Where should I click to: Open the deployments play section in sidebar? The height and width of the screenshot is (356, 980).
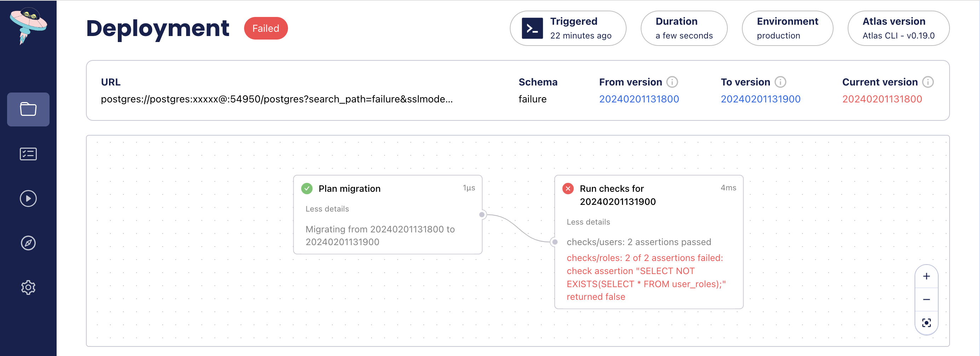pyautogui.click(x=28, y=198)
